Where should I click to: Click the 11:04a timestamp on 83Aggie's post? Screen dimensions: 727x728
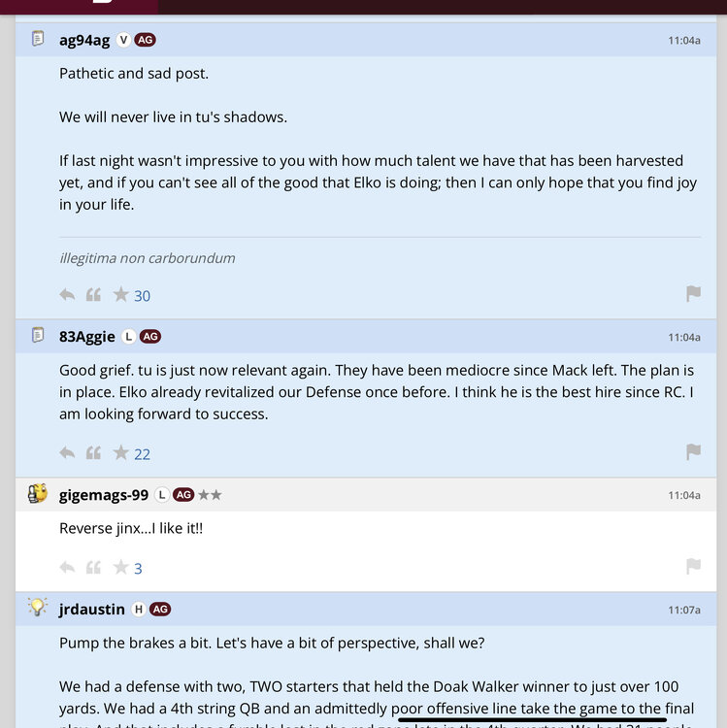coord(683,337)
